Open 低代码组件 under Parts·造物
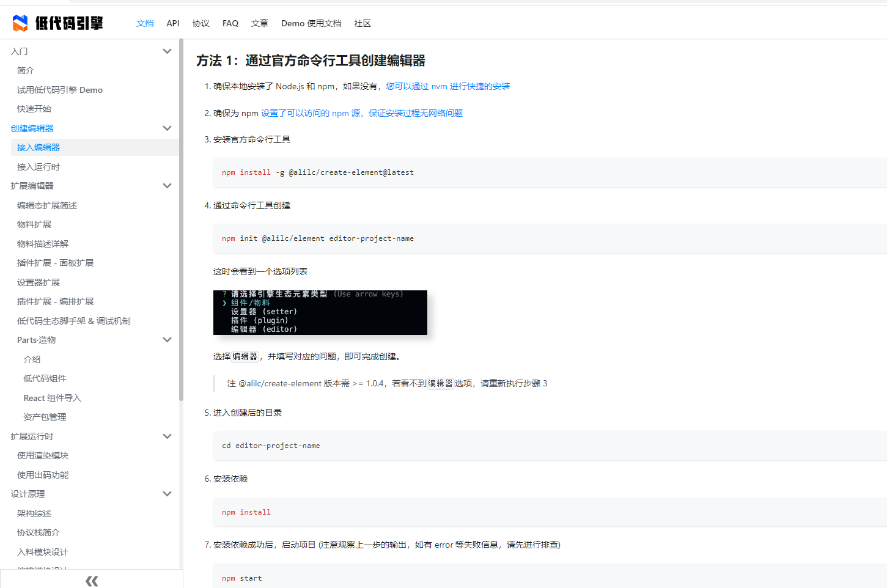The image size is (887, 588). [45, 378]
